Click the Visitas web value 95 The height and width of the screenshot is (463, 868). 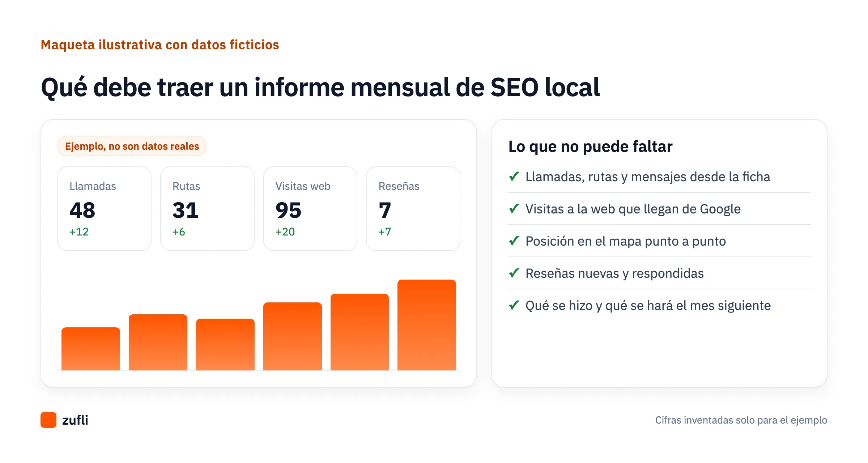tap(288, 210)
